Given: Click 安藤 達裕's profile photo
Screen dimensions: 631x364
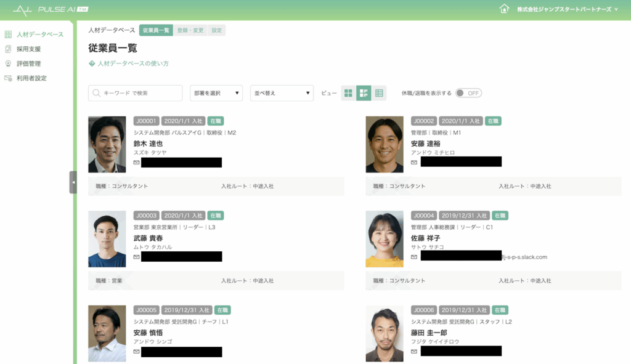Looking at the screenshot, I should click(385, 144).
